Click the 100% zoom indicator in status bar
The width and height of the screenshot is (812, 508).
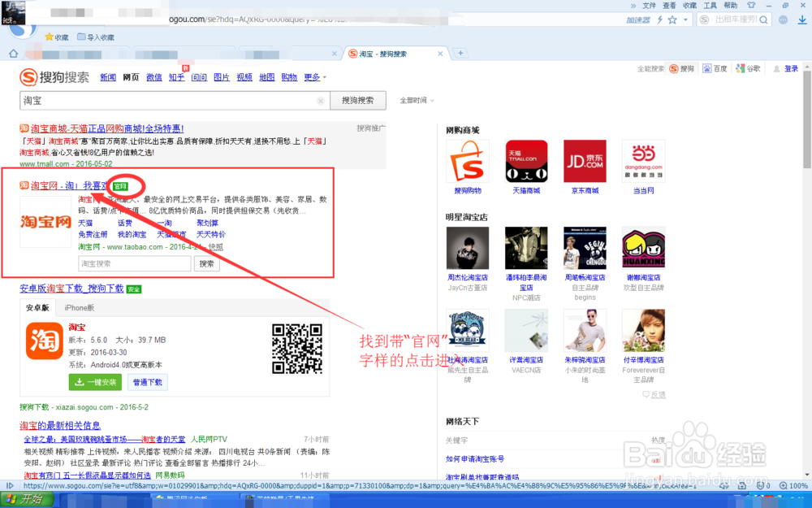coord(794,486)
